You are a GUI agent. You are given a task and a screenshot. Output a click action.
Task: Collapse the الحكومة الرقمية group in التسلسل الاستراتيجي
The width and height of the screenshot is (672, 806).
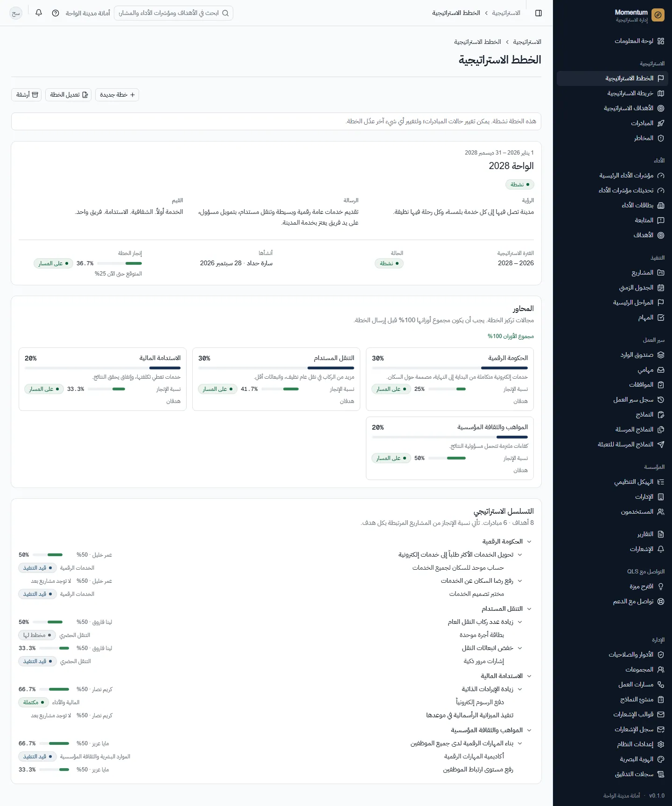tap(529, 542)
